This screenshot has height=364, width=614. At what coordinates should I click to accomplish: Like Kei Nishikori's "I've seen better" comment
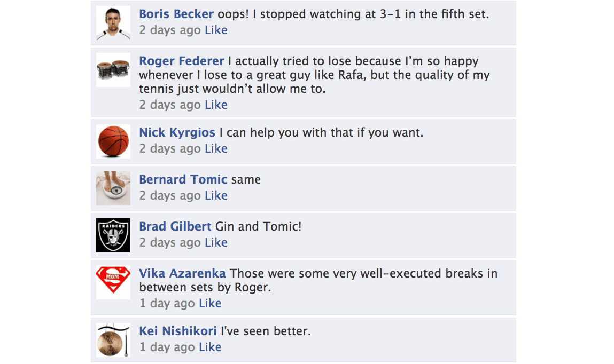(x=210, y=347)
